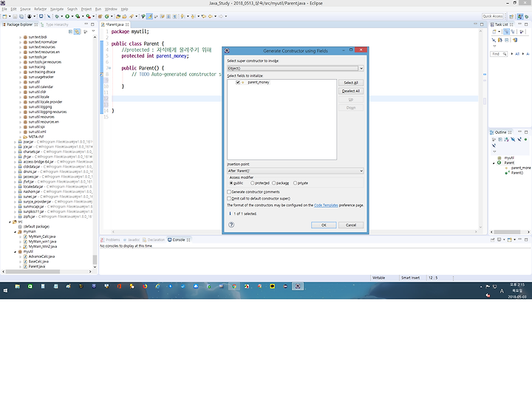Click the Java perspective icon

520,16
